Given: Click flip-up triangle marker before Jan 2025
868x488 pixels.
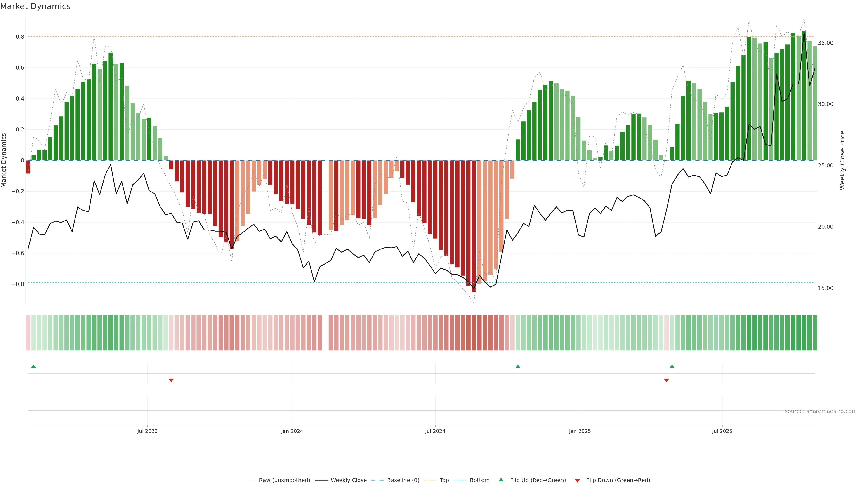Looking at the screenshot, I should (518, 366).
